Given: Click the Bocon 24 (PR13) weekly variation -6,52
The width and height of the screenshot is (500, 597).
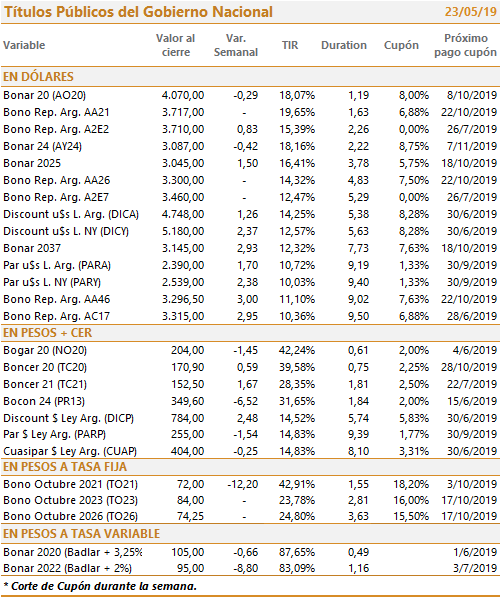Looking at the screenshot, I should coord(246,401).
